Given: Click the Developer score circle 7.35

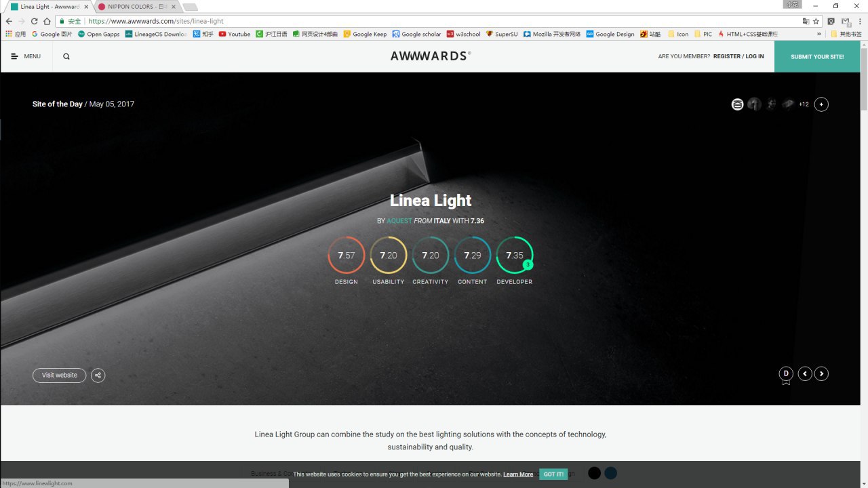Looking at the screenshot, I should (x=514, y=256).
